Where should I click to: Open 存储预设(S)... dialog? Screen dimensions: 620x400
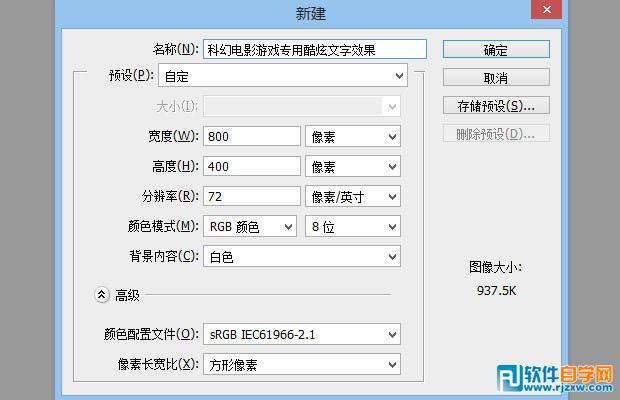click(496, 106)
